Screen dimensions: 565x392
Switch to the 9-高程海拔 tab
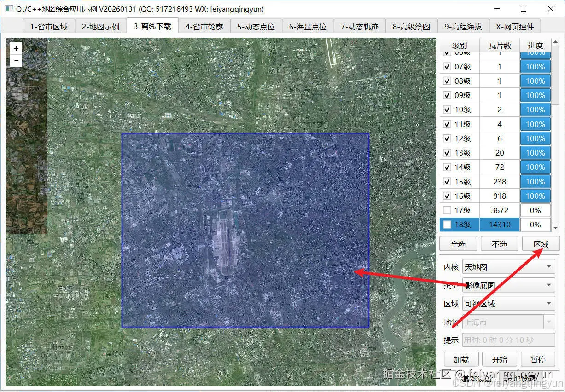(463, 27)
